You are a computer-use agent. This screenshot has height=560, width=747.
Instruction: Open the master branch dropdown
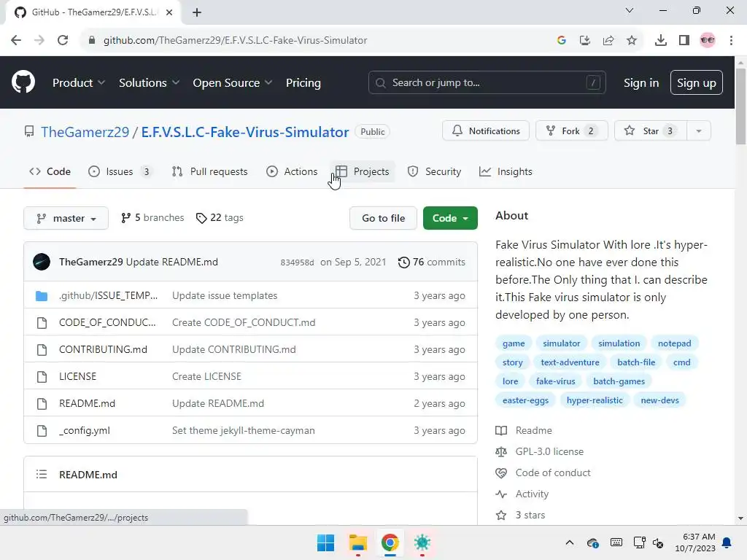(66, 218)
